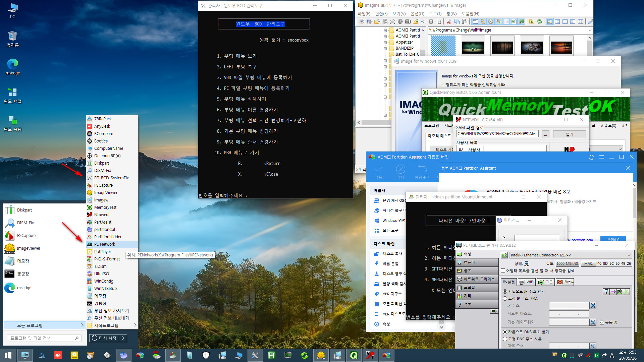Viewport: 644px width, 362px height.
Task: Clear the default gateway field with X icon
Action: [593, 322]
